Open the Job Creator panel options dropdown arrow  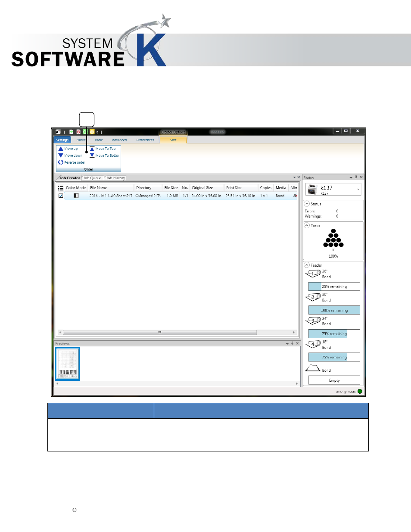click(294, 177)
